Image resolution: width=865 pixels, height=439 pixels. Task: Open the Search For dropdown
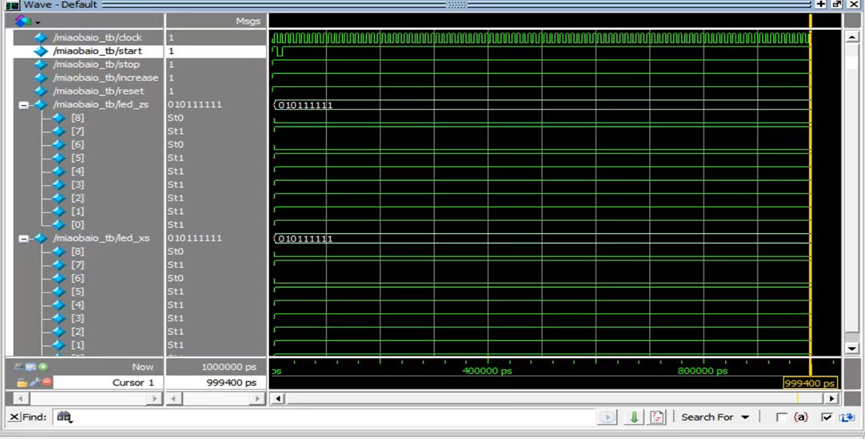click(x=714, y=417)
